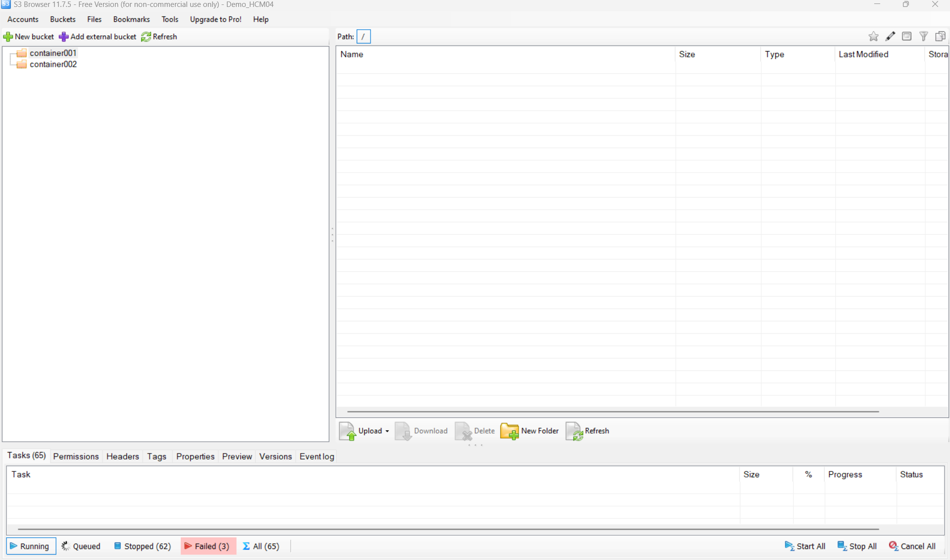Click the New bucket plus icon
Viewport: 950px width, 560px height.
[x=8, y=37]
